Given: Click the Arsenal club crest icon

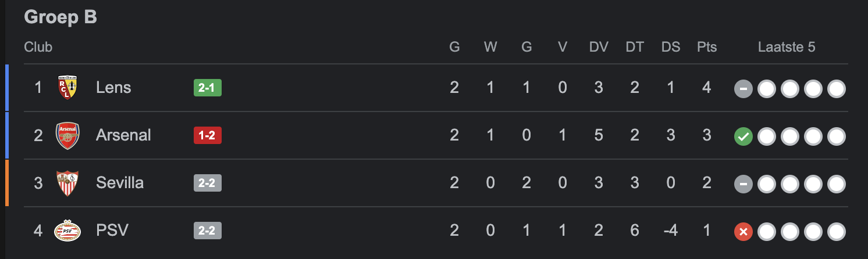Looking at the screenshot, I should [x=67, y=136].
